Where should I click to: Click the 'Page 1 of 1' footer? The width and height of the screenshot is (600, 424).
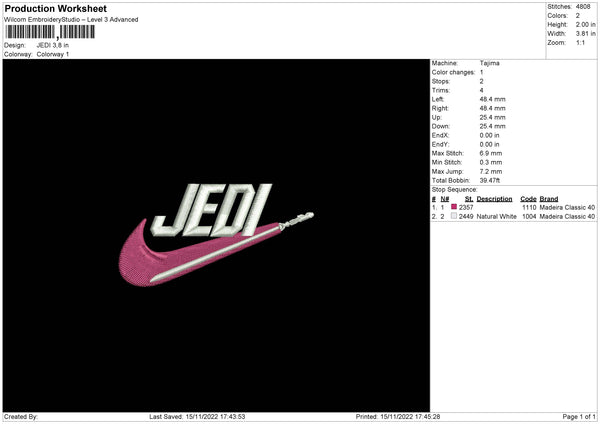(x=579, y=417)
